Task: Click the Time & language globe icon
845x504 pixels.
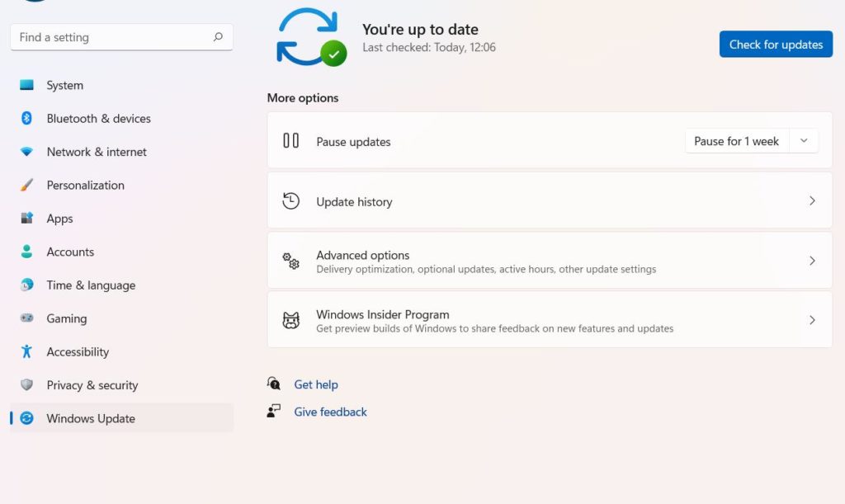Action: (26, 285)
